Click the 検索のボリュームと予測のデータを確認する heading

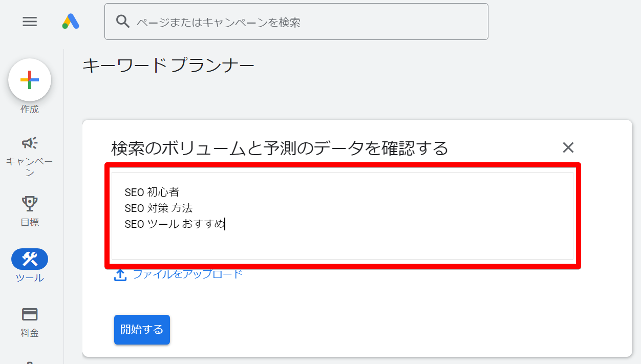(280, 148)
